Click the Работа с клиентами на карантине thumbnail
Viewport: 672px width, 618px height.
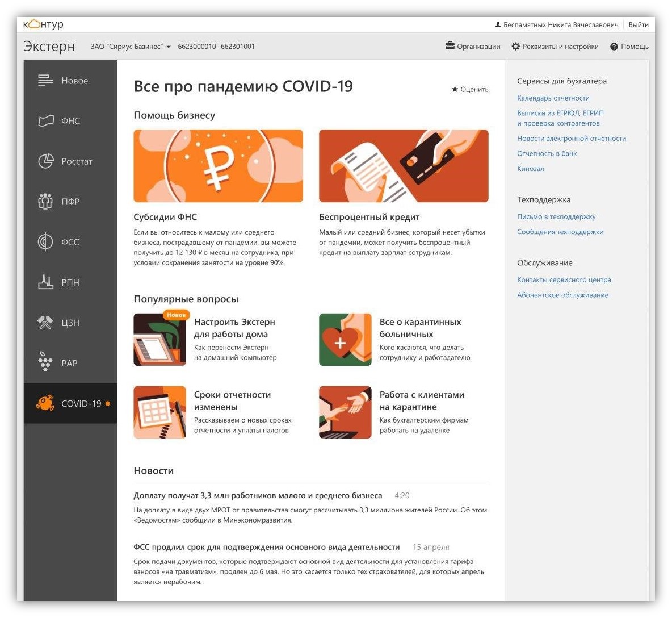pyautogui.click(x=346, y=412)
